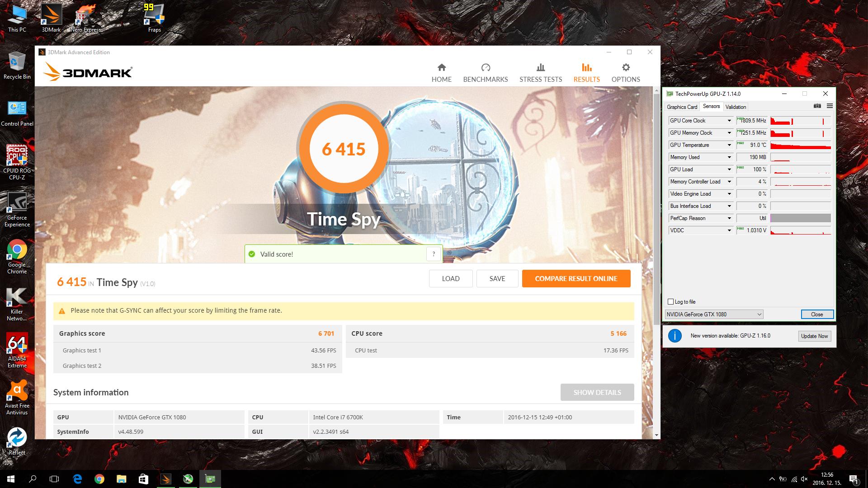
Task: Click the 3DMark vertical scrollbar thumb
Action: pyautogui.click(x=656, y=209)
